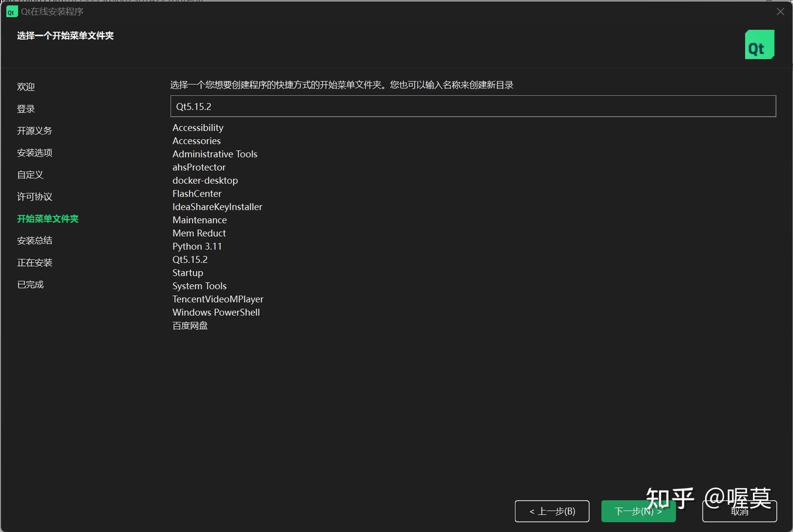The height and width of the screenshot is (532, 793).
Task: Click the 开始菜单文件夹 step in the sidebar
Action: point(48,219)
